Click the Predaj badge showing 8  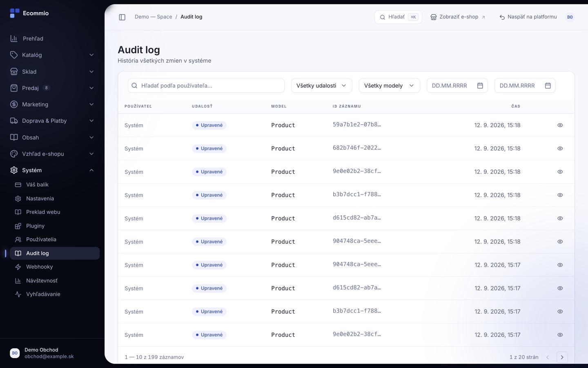pos(47,88)
